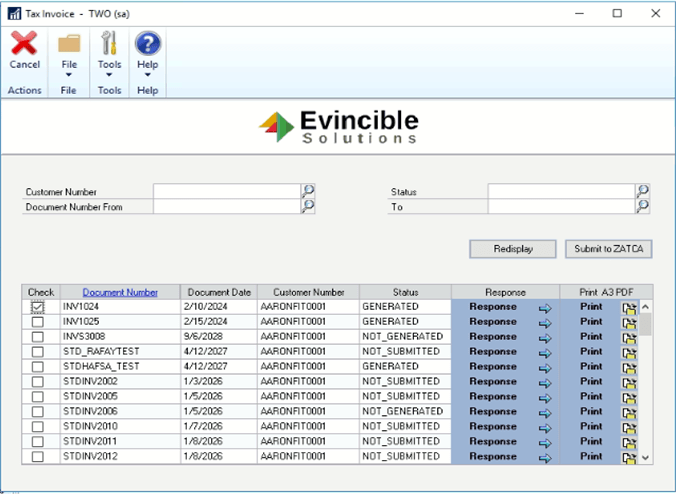Open Status field lookup magnifier
Image resolution: width=676 pixels, height=494 pixels.
tap(642, 191)
